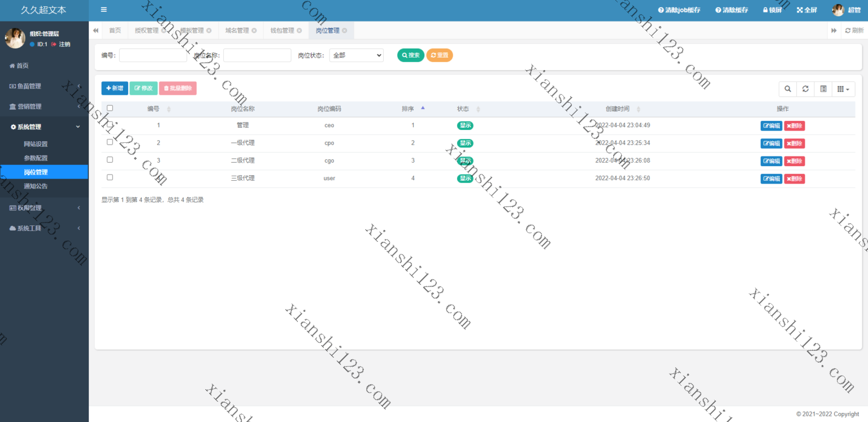Check the row for 一级代理
This screenshot has height=422, width=868.
[110, 142]
